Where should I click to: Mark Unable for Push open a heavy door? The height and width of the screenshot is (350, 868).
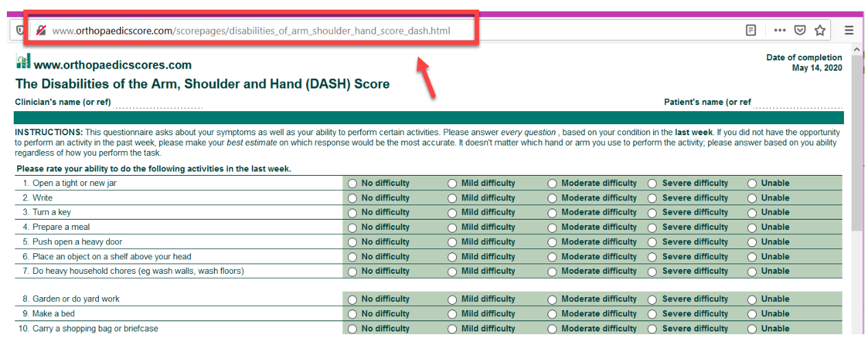point(752,242)
